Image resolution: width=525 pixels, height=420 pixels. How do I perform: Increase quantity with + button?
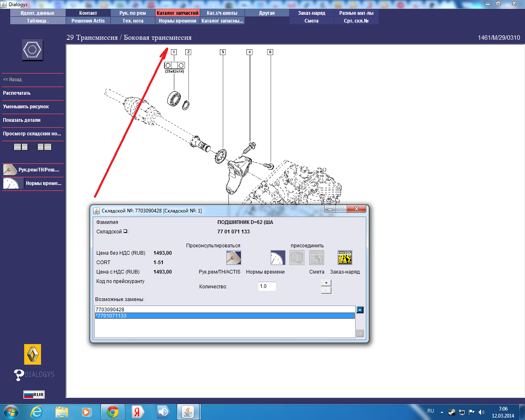pyautogui.click(x=326, y=283)
